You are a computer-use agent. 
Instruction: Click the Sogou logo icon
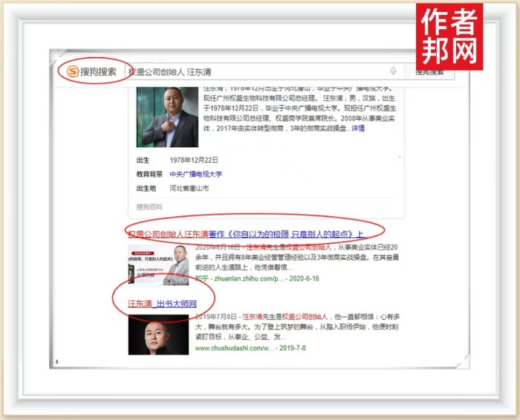(73, 71)
